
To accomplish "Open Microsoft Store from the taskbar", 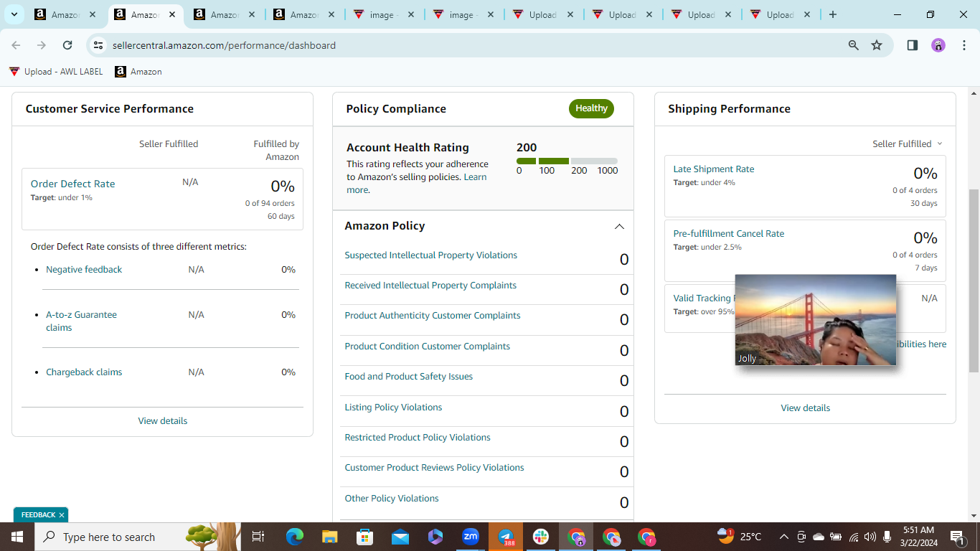I will pos(365,537).
